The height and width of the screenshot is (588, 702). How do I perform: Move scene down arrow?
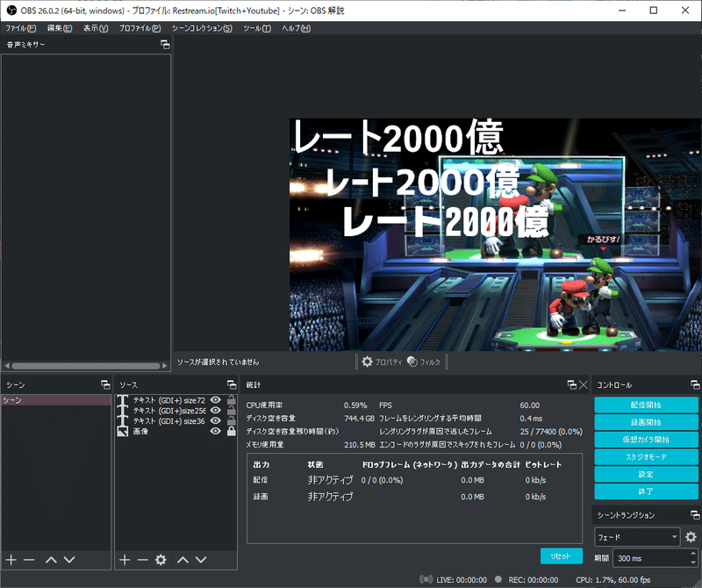69,560
